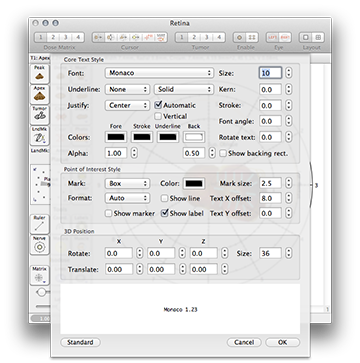Enable the Show marker checkbox
The width and height of the screenshot is (360, 363).
[108, 213]
